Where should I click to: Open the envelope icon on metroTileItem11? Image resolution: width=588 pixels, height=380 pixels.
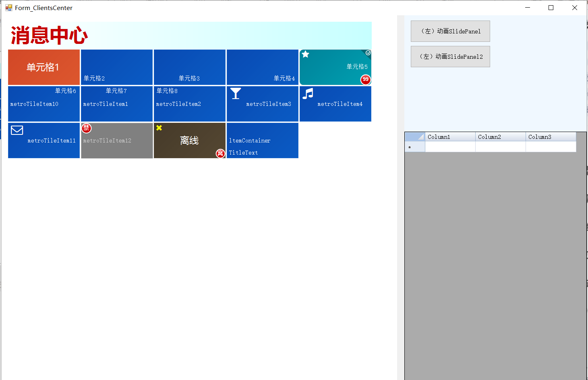(17, 130)
